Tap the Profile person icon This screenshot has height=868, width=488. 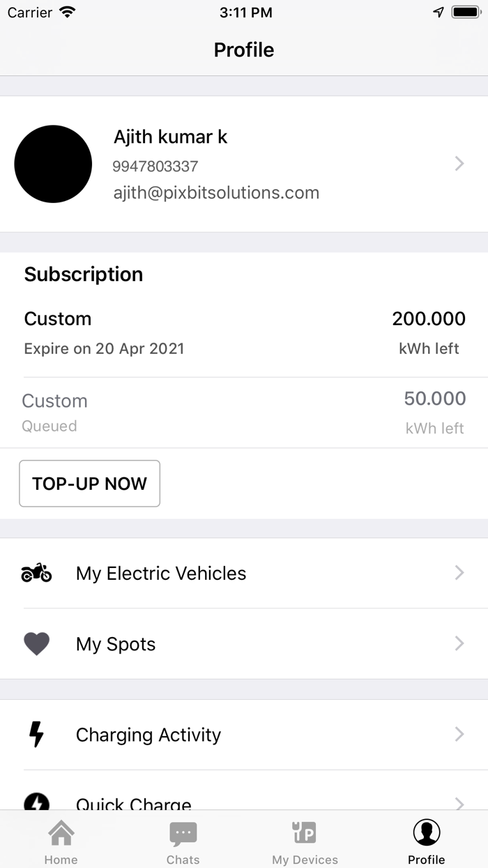(x=426, y=832)
